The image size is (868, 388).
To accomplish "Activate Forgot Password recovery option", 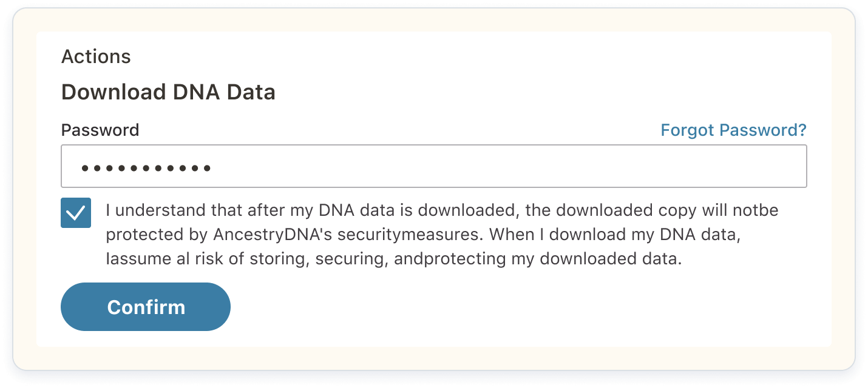I will (733, 130).
